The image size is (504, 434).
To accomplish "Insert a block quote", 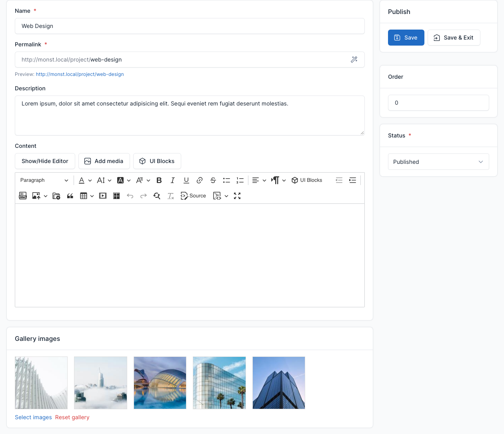I will click(70, 196).
